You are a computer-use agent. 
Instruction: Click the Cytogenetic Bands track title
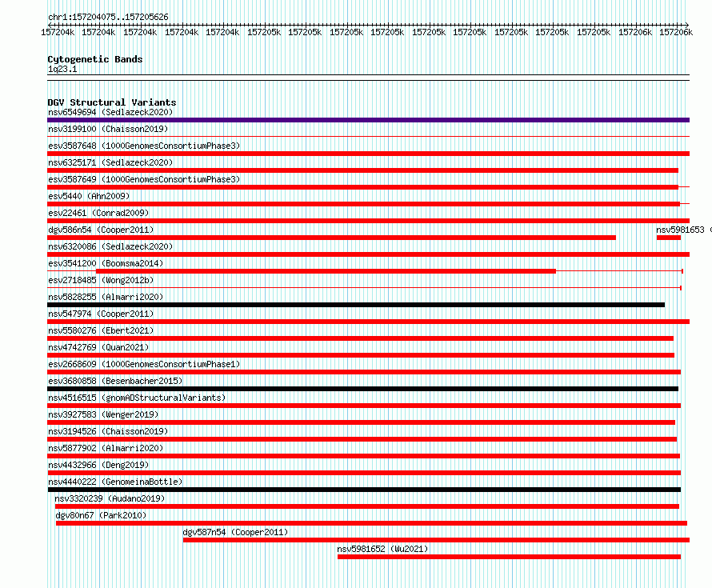coord(95,59)
